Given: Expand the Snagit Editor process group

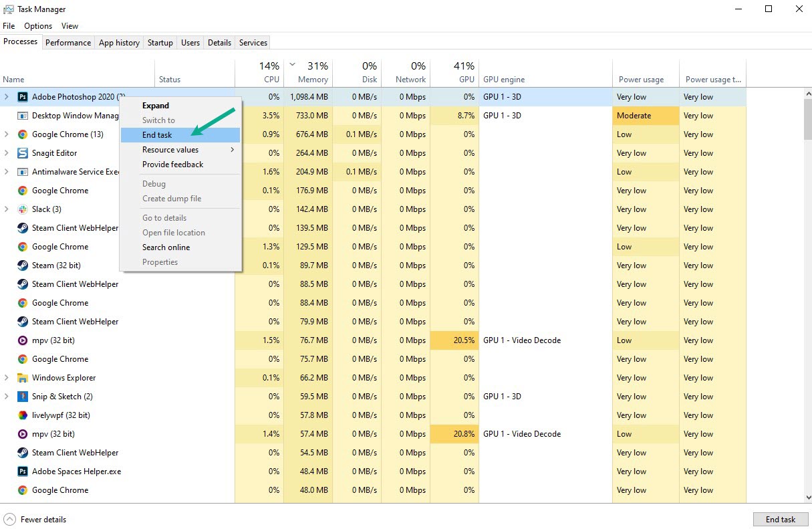Looking at the screenshot, I should (x=7, y=153).
